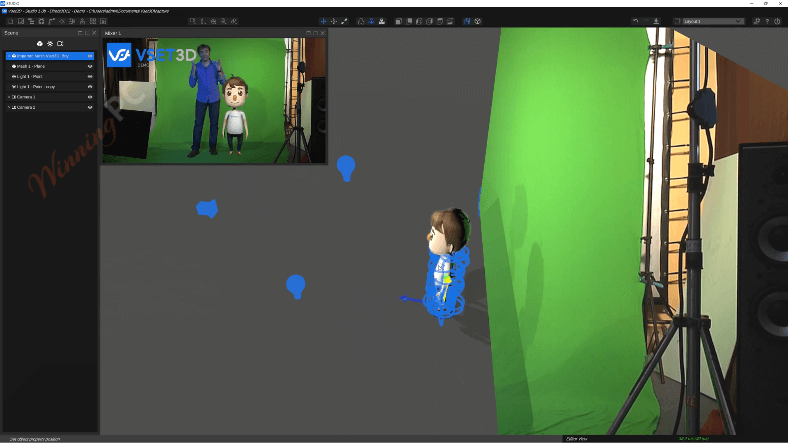The width and height of the screenshot is (788, 443).
Task: Click the last striped view icon
Action: pos(450,21)
